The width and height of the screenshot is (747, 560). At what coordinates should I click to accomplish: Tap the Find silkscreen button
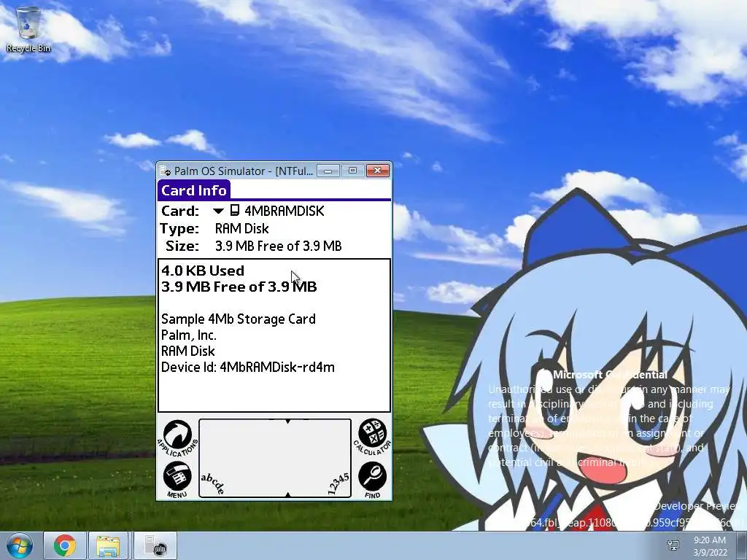pos(372,480)
